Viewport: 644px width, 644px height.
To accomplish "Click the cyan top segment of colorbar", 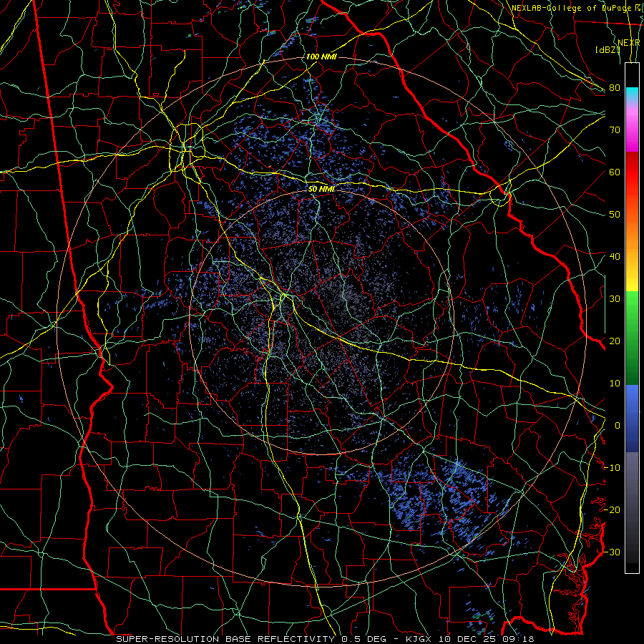I will tap(632, 95).
